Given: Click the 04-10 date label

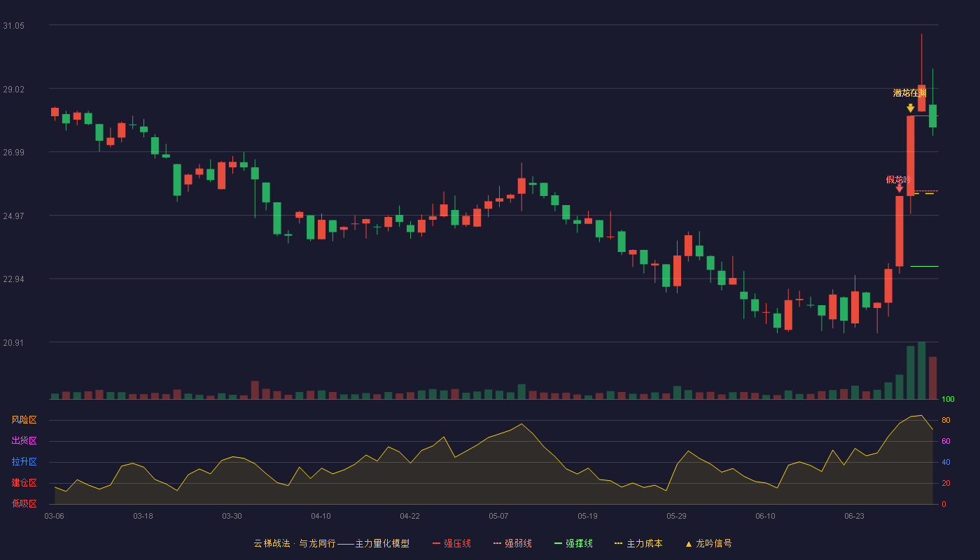Looking at the screenshot, I should click(x=321, y=516).
